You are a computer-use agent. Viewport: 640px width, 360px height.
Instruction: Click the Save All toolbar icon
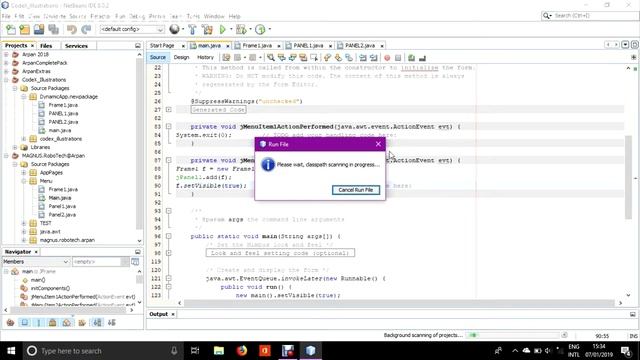tap(53, 29)
